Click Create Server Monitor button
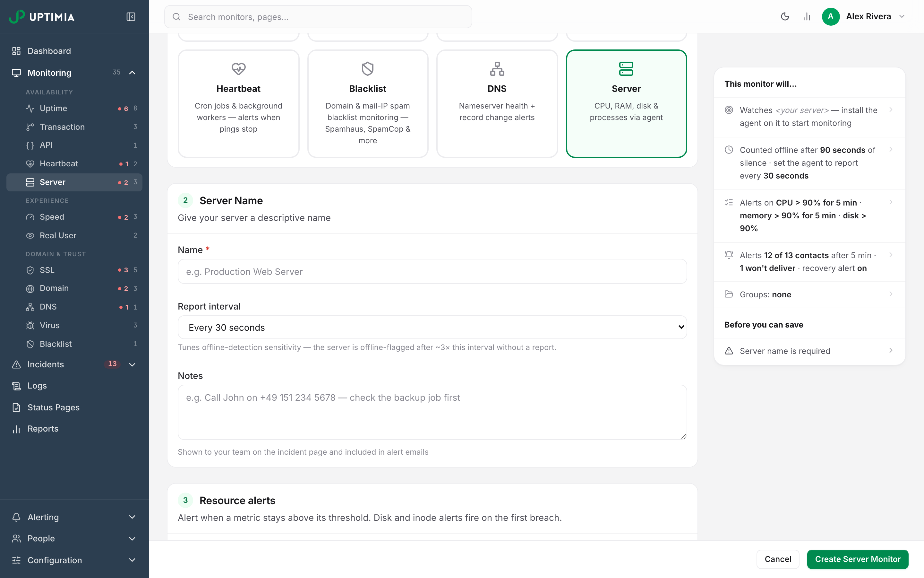924x578 pixels. pos(858,559)
